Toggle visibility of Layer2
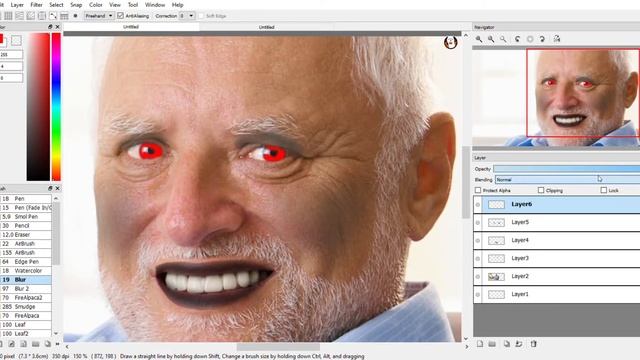Screen dimensions: 640x360 478,276
